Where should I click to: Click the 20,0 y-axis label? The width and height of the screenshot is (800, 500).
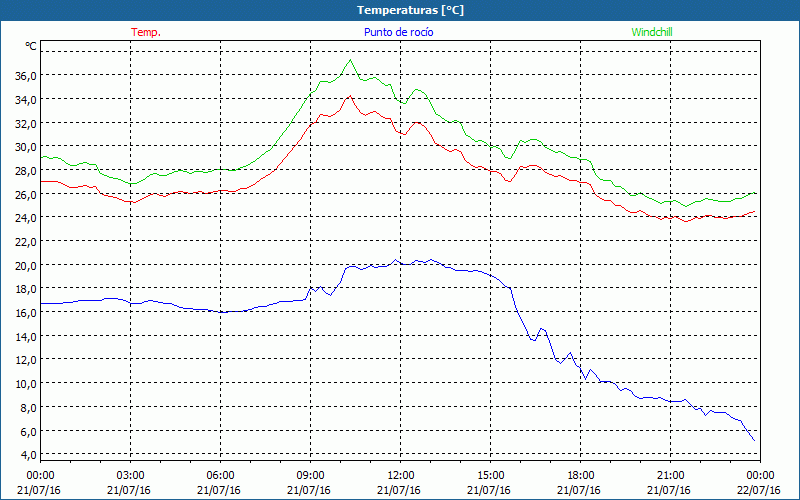26,266
